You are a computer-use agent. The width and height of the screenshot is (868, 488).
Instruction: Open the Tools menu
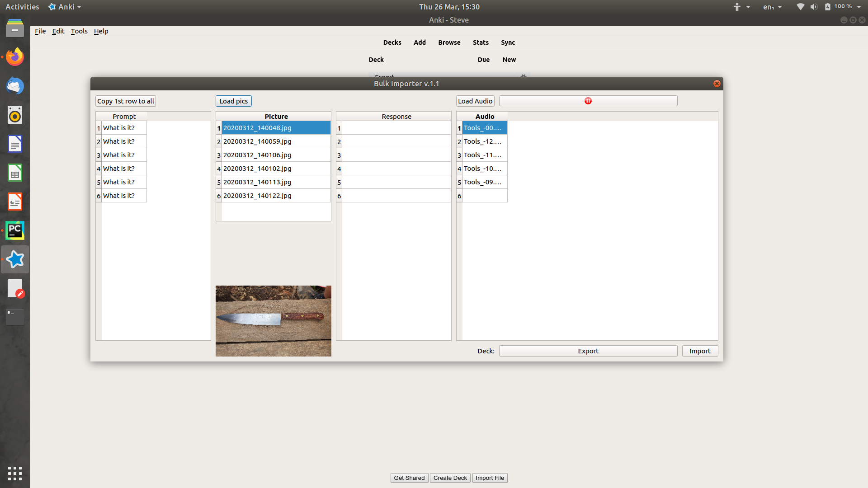pyautogui.click(x=79, y=31)
